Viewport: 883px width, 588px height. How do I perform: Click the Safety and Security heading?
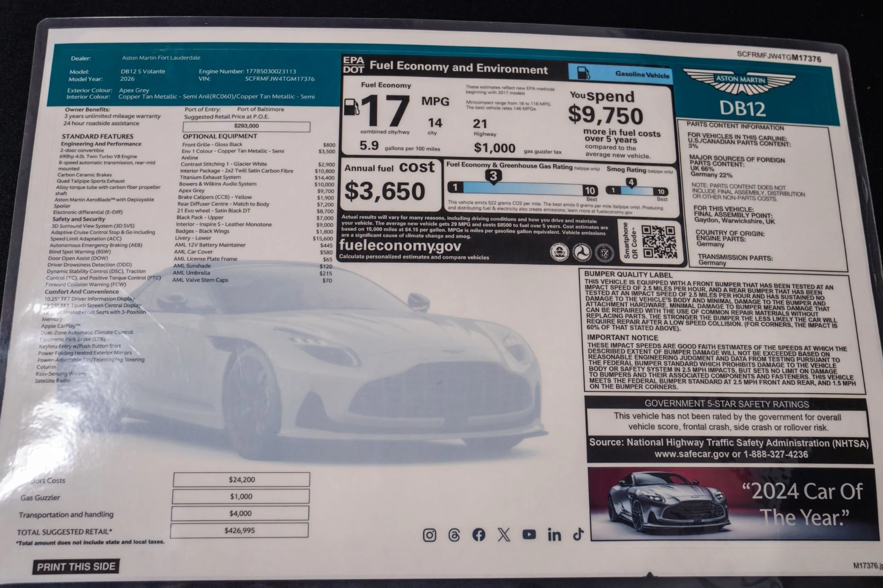[79, 219]
